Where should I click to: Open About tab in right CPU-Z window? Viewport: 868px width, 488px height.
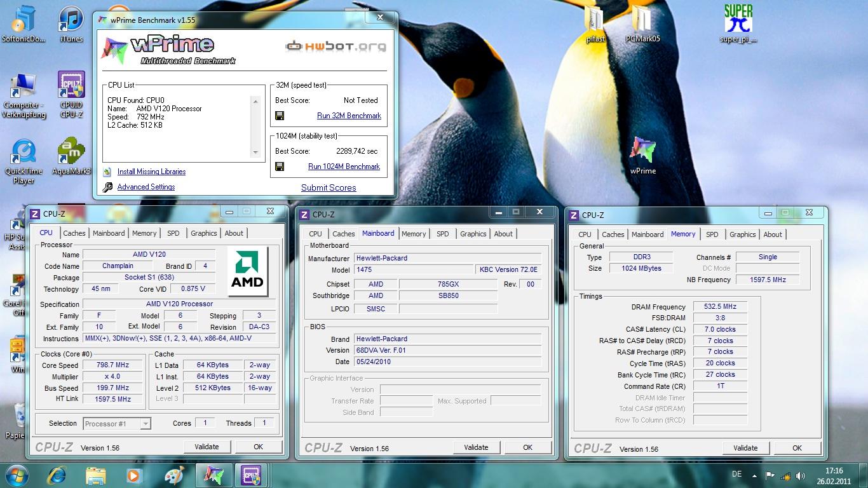(x=773, y=234)
